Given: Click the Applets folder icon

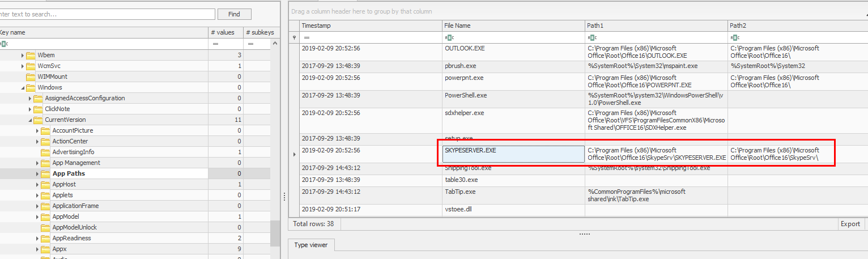Looking at the screenshot, I should coord(45,195).
